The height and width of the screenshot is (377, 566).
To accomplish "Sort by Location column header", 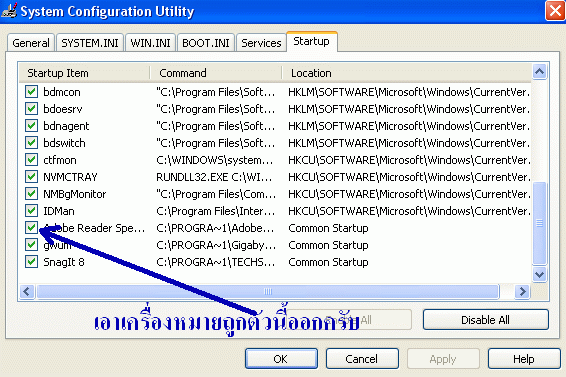I will pyautogui.click(x=407, y=73).
